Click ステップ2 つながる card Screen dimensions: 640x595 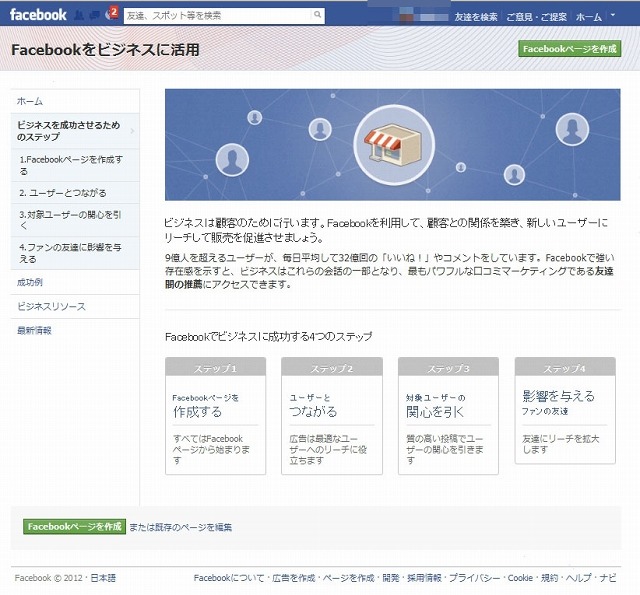click(332, 416)
